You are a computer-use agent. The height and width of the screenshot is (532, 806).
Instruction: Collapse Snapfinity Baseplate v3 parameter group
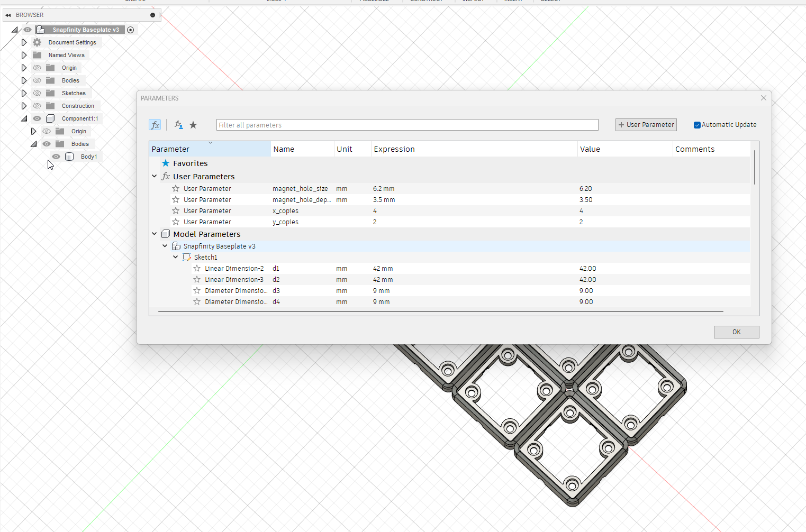[165, 246]
